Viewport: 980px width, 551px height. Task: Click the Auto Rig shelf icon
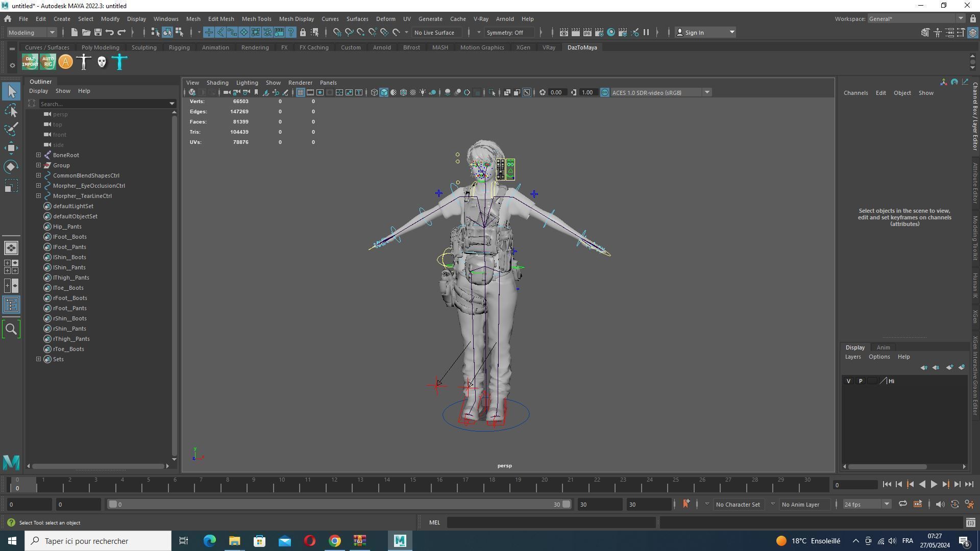click(47, 62)
